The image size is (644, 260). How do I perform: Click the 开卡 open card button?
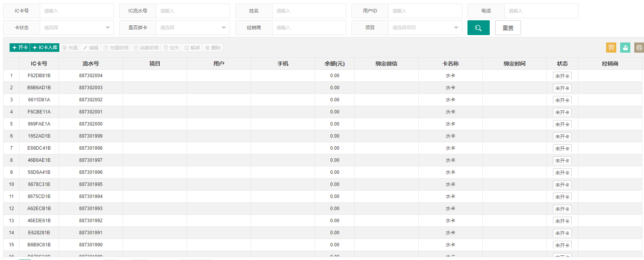point(20,48)
